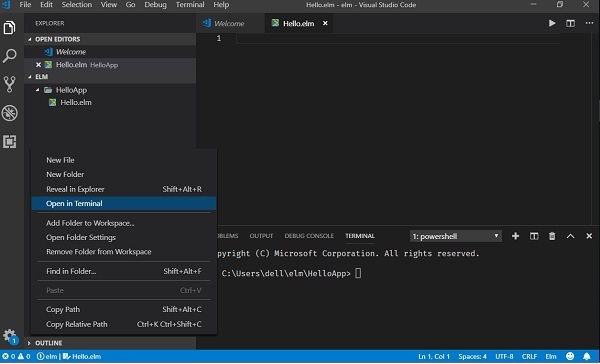Open the Manage gear icon
The image size is (600, 364).
tap(10, 336)
